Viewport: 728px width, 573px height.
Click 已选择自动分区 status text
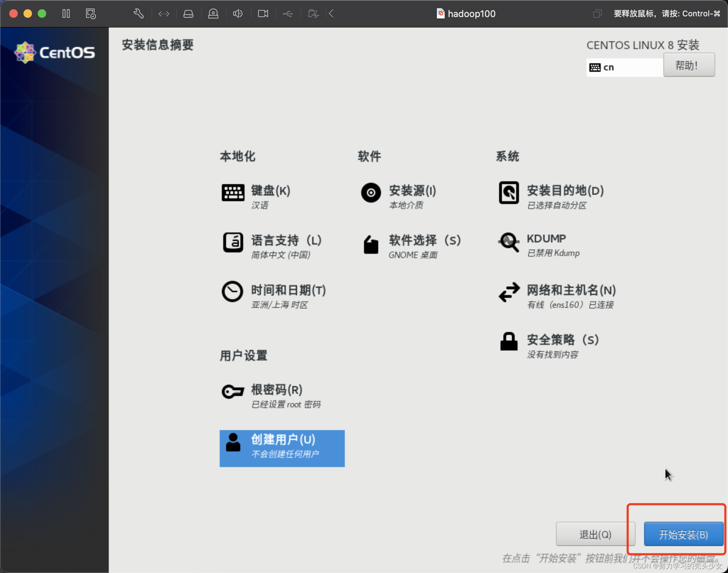[557, 205]
